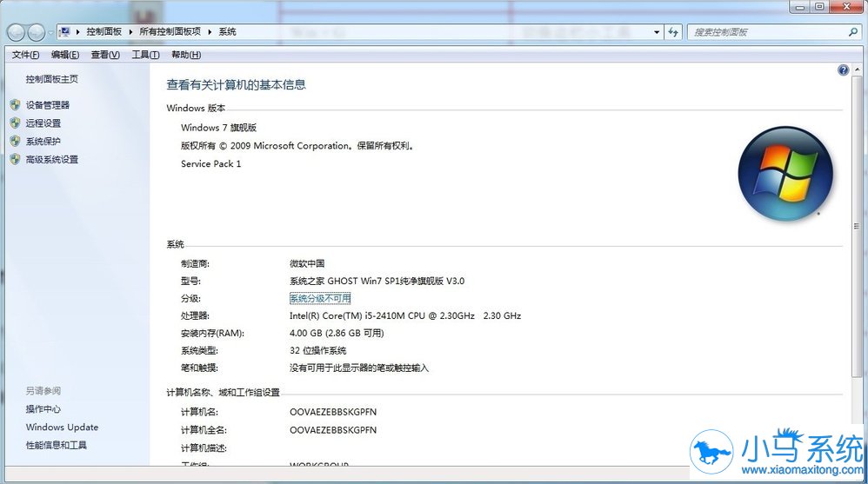The width and height of the screenshot is (868, 484).
Task: Open the 编辑(E) menu
Action: [65, 55]
